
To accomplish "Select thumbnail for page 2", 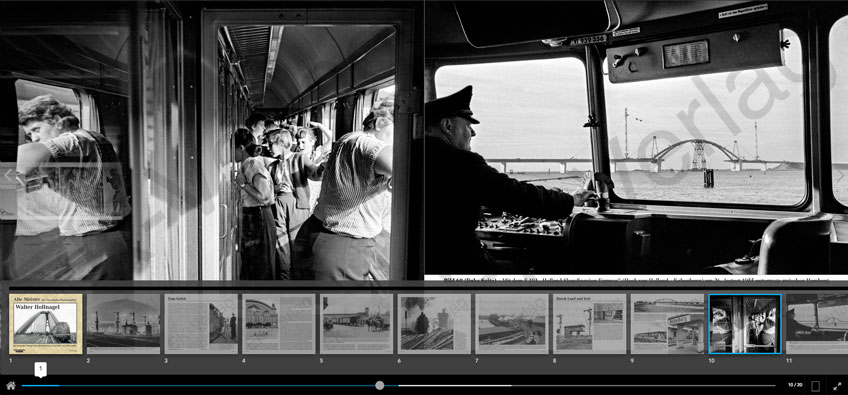I will (123, 324).
